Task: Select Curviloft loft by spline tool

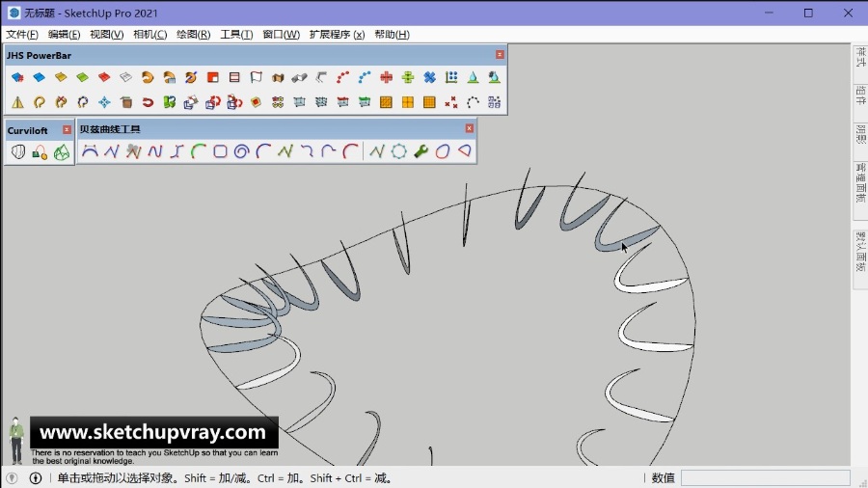Action: [x=18, y=151]
